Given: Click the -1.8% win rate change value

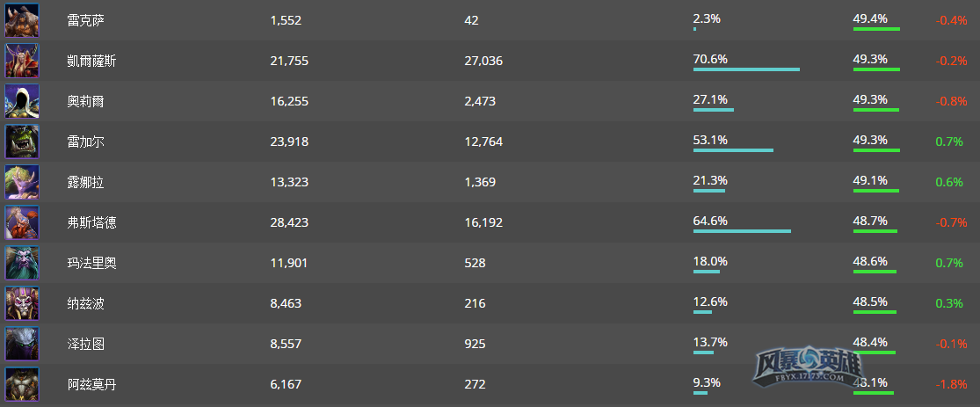Looking at the screenshot, I should [951, 384].
